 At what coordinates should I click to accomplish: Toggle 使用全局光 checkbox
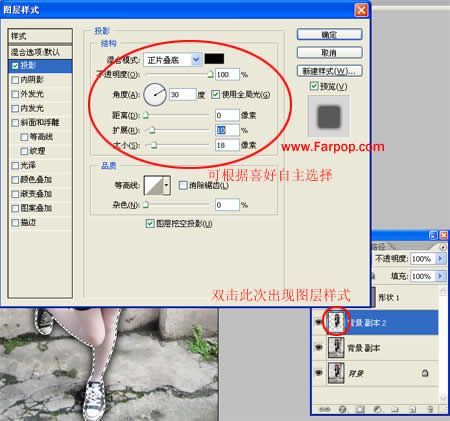tap(215, 95)
